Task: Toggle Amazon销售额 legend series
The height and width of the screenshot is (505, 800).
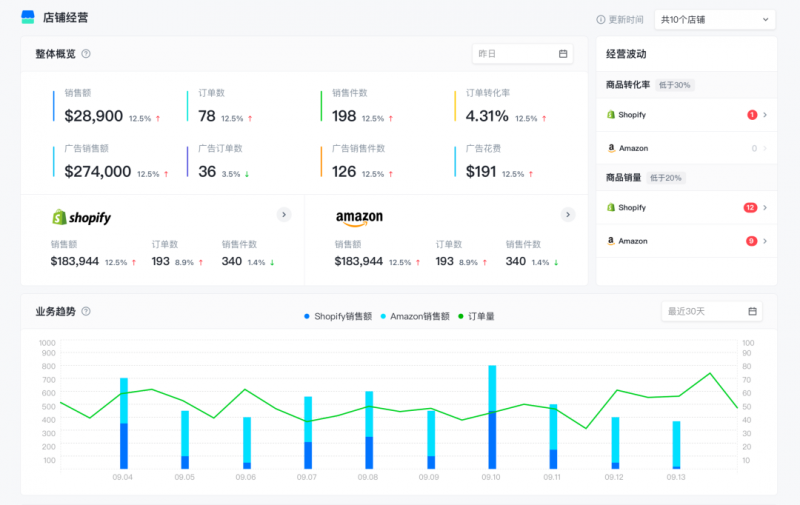Action: pos(415,316)
